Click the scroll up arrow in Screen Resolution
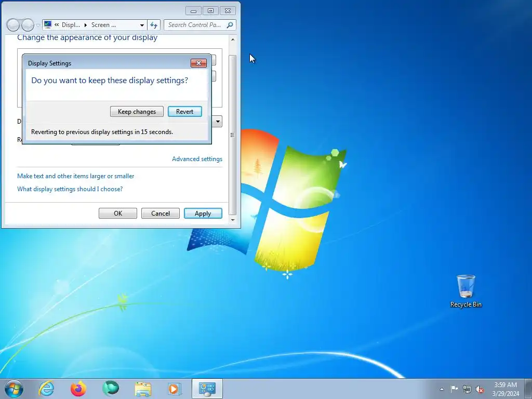The width and height of the screenshot is (532, 399). pos(233,39)
